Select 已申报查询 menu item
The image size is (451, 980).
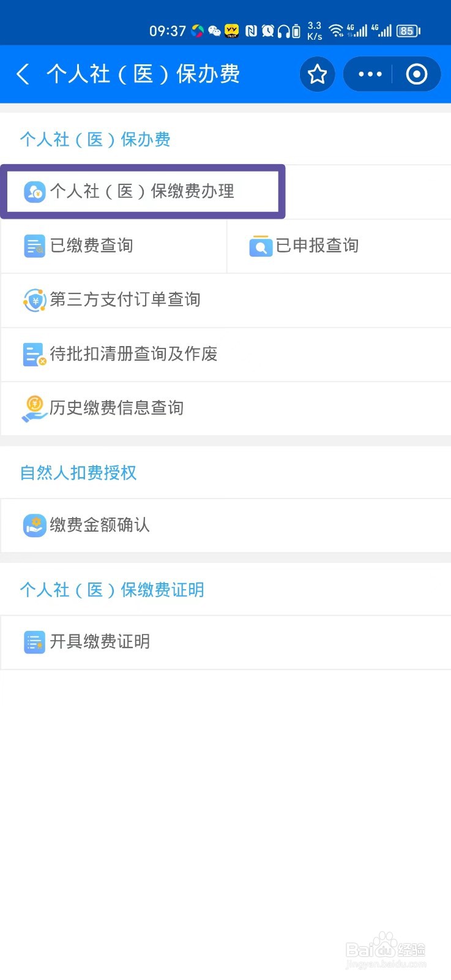317,246
